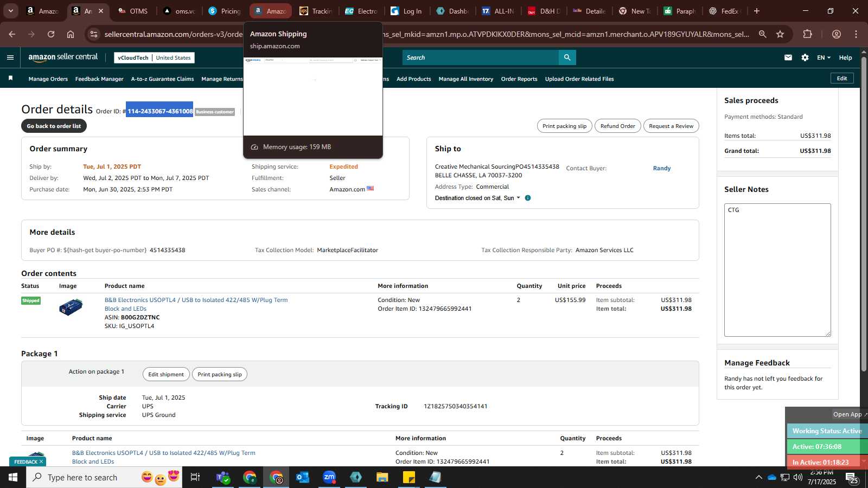Open a new browser tab
Screen dimensions: 868x488
(x=757, y=11)
